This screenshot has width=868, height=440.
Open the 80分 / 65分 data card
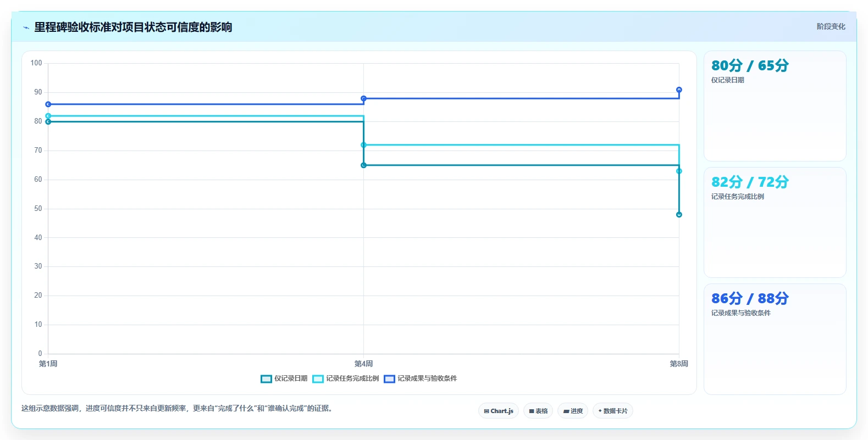(775, 106)
